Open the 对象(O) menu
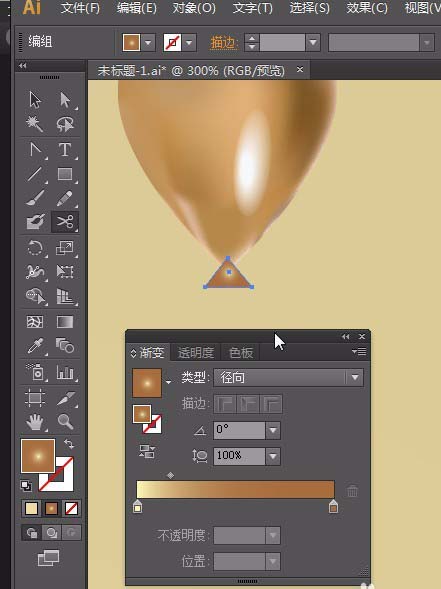The image size is (441, 589). [194, 8]
